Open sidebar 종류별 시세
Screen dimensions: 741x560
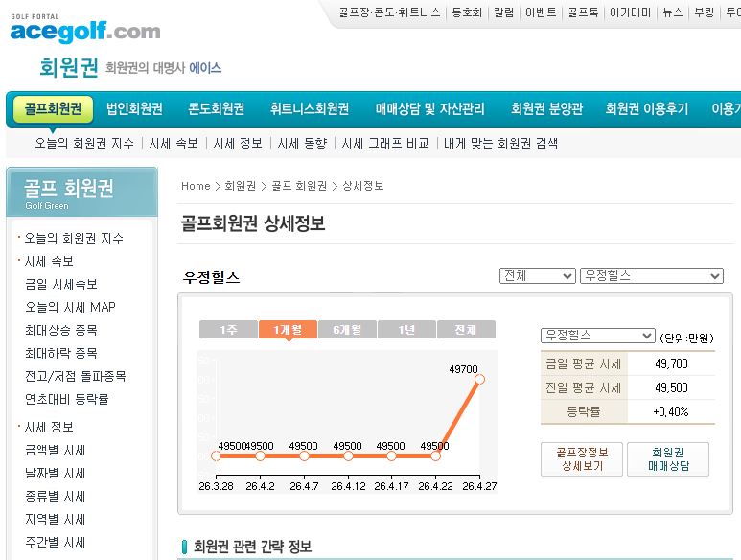(x=56, y=496)
